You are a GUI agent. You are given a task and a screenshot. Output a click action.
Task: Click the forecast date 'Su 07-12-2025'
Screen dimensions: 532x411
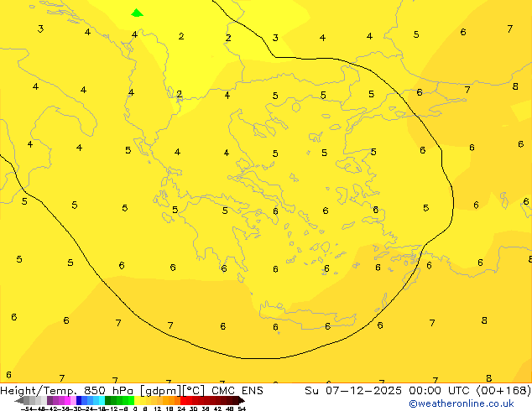click(347, 390)
